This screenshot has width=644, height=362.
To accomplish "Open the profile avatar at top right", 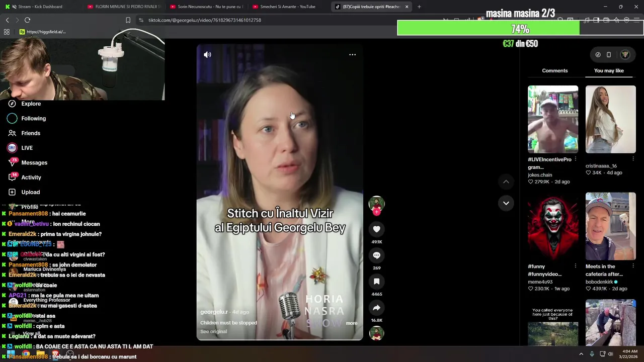I will (625, 55).
